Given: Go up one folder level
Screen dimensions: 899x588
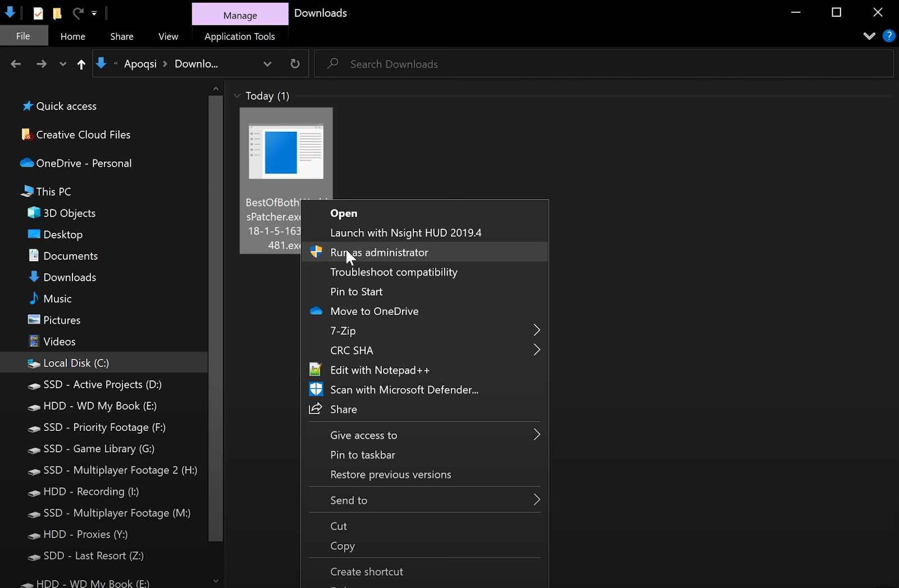Looking at the screenshot, I should point(81,64).
